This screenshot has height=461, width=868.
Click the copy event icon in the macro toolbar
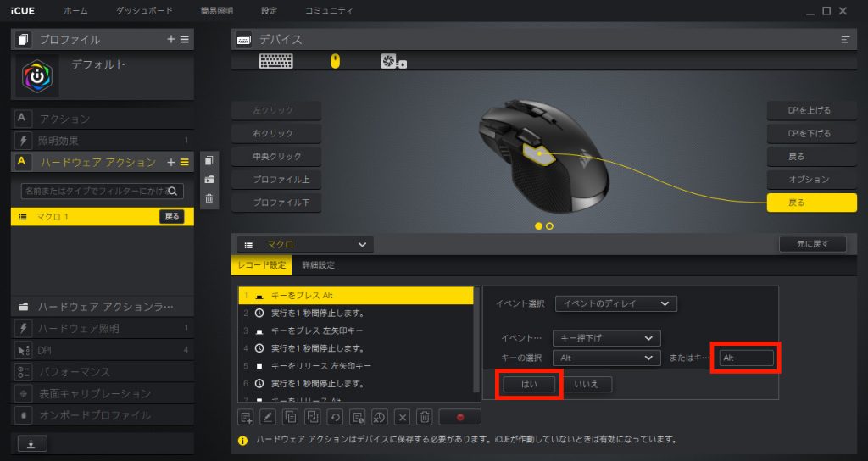[x=291, y=417]
